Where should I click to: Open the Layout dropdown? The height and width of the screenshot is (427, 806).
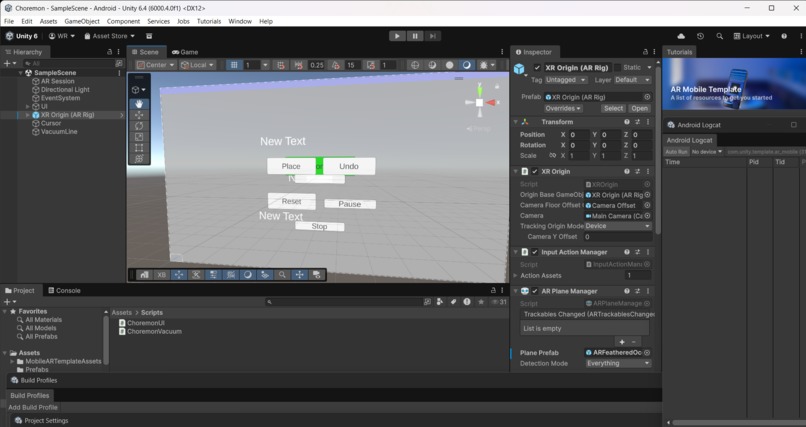752,36
